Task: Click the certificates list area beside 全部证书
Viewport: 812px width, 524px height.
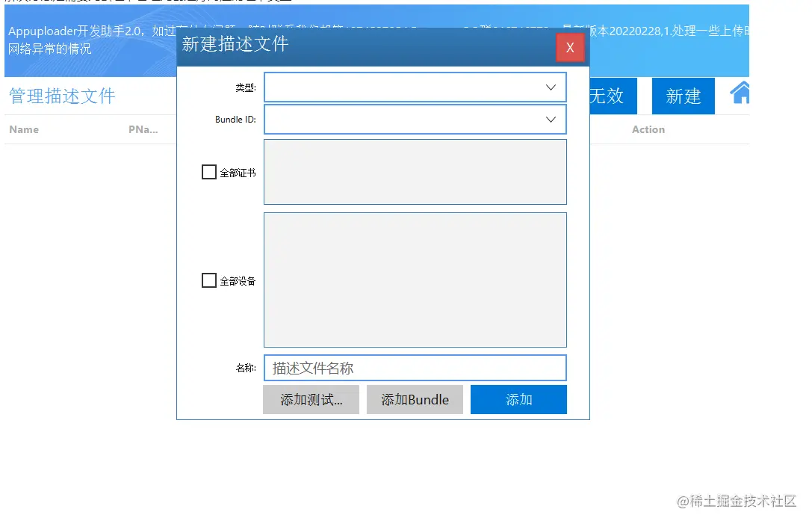Action: coord(415,171)
